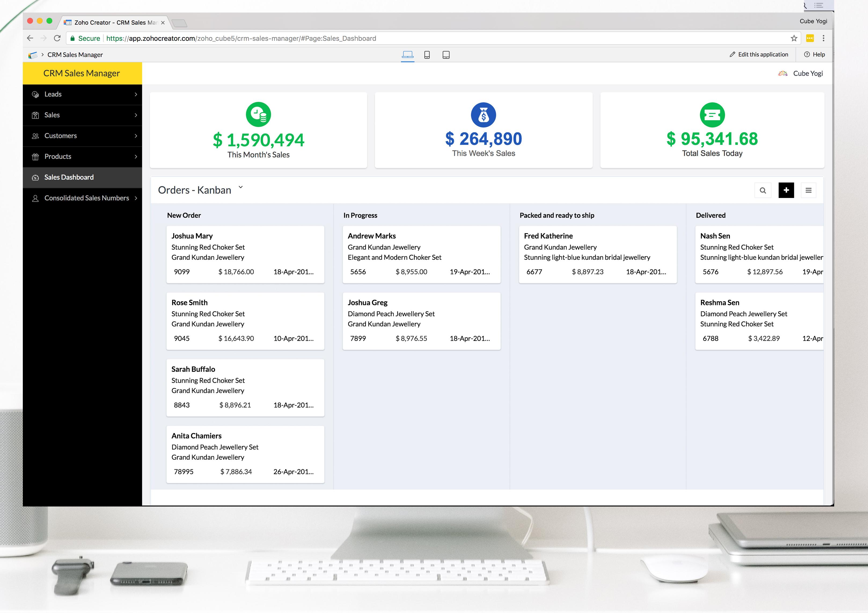Screen dimensions: 868x613
Task: Click the In Progress column heading
Action: [x=360, y=215]
